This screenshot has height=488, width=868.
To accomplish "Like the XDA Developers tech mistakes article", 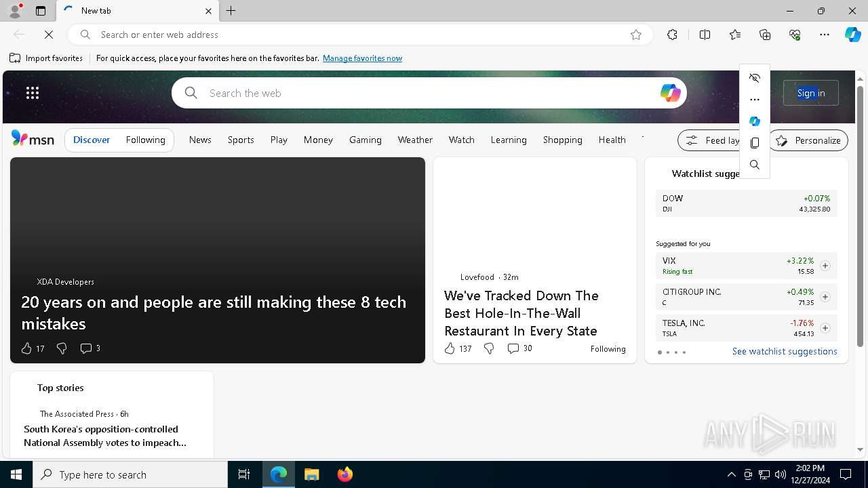I will coord(26,348).
